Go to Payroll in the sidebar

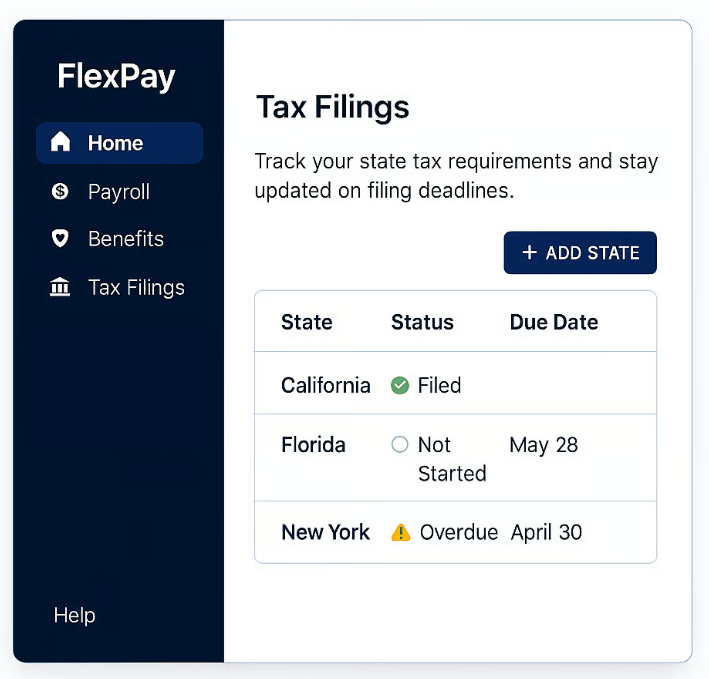pos(118,191)
